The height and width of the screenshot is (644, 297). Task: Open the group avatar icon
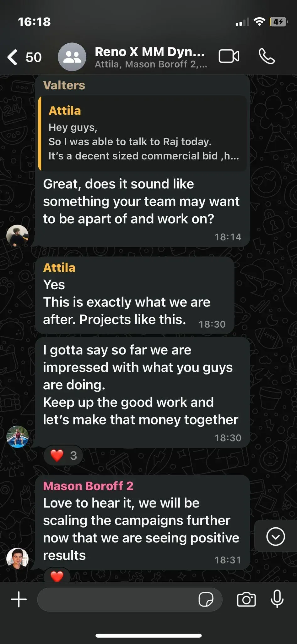(x=72, y=57)
